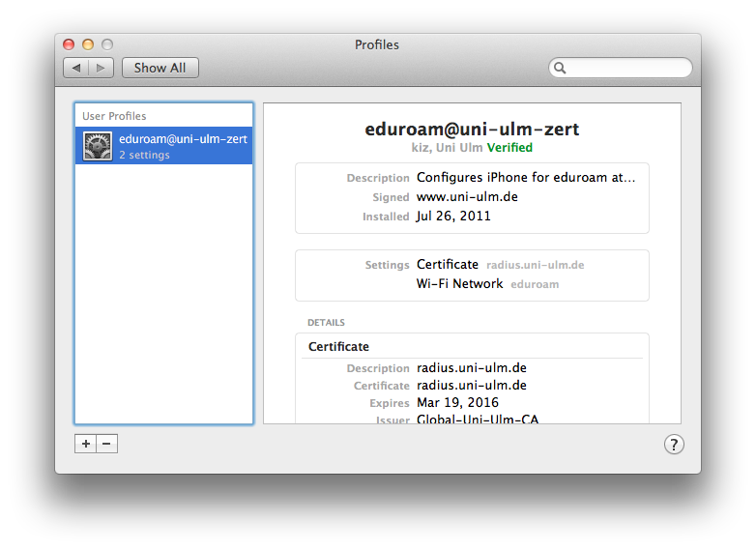Click the Certificate details section header
756x550 pixels.
click(x=338, y=346)
